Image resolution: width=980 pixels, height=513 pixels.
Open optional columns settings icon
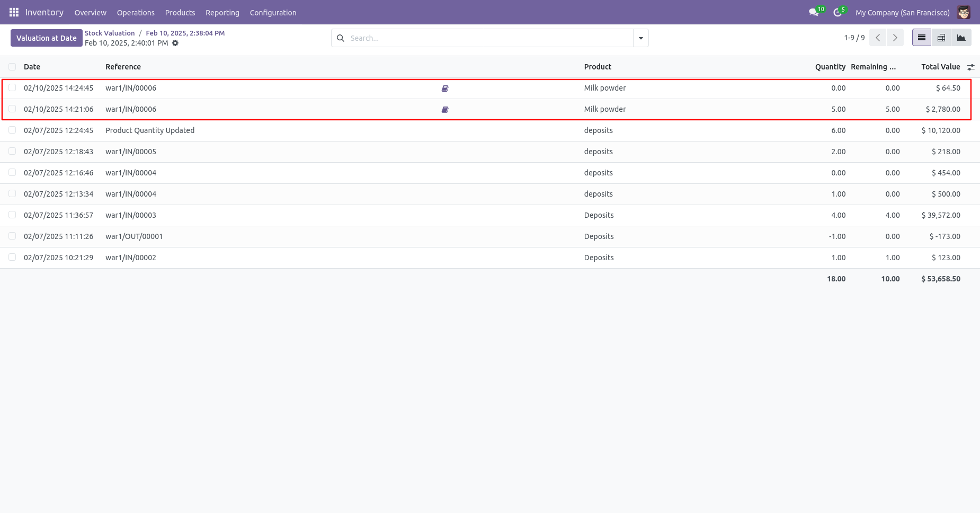click(x=970, y=67)
